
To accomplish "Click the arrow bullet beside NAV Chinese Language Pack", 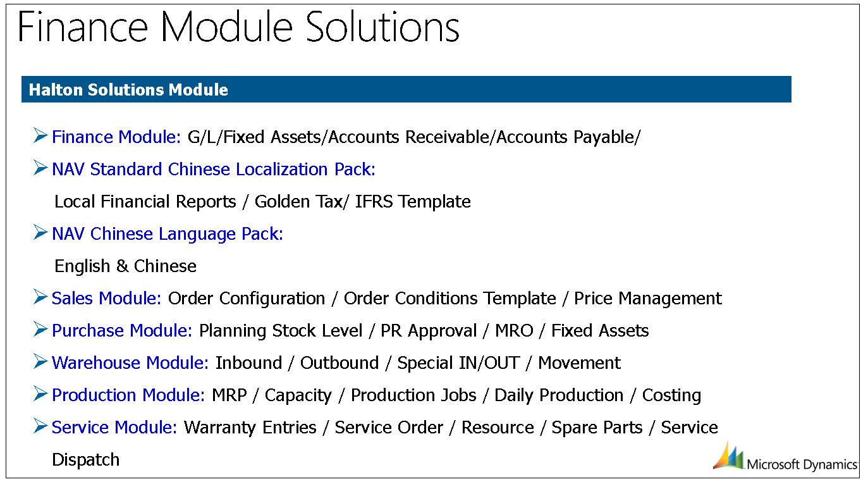I will pyautogui.click(x=40, y=232).
